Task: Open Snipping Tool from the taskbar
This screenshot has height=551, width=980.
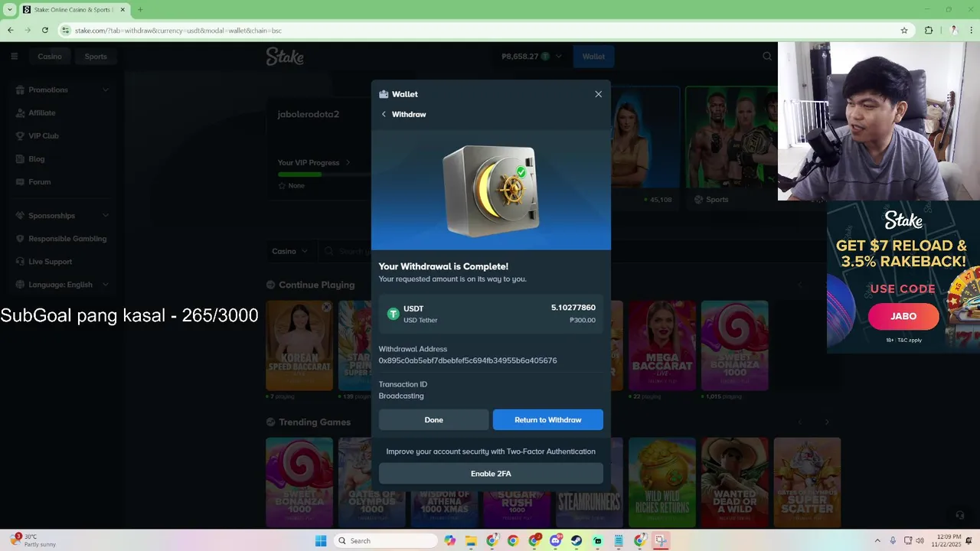Action: click(x=661, y=541)
